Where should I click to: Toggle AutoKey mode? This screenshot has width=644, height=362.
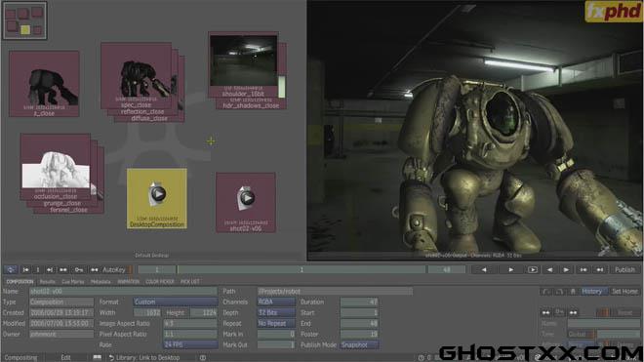point(114,270)
